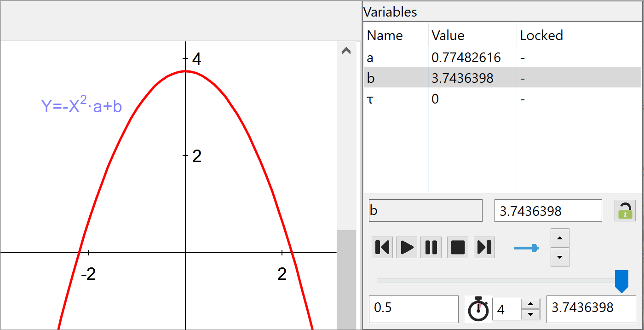The height and width of the screenshot is (330, 644).
Task: Click the blue slider handle
Action: point(621,280)
